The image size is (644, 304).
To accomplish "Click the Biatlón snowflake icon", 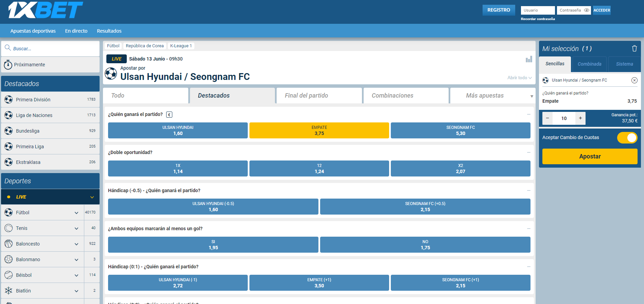I will click(x=8, y=291).
